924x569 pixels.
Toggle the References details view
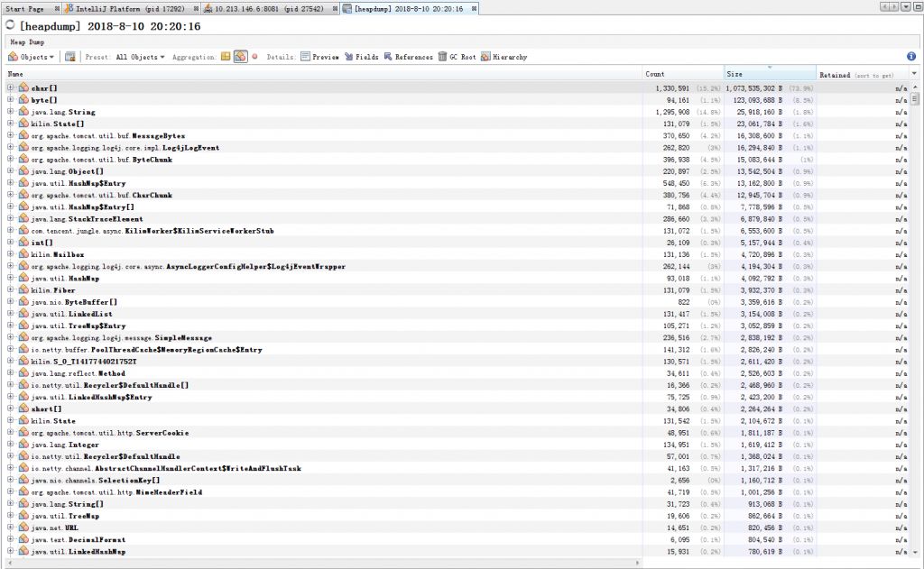tap(408, 57)
